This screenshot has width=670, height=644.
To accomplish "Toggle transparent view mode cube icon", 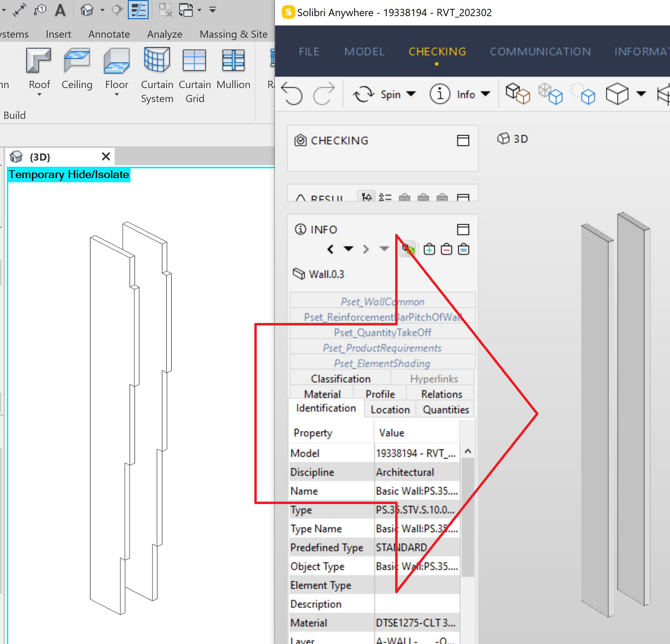I will tap(551, 94).
